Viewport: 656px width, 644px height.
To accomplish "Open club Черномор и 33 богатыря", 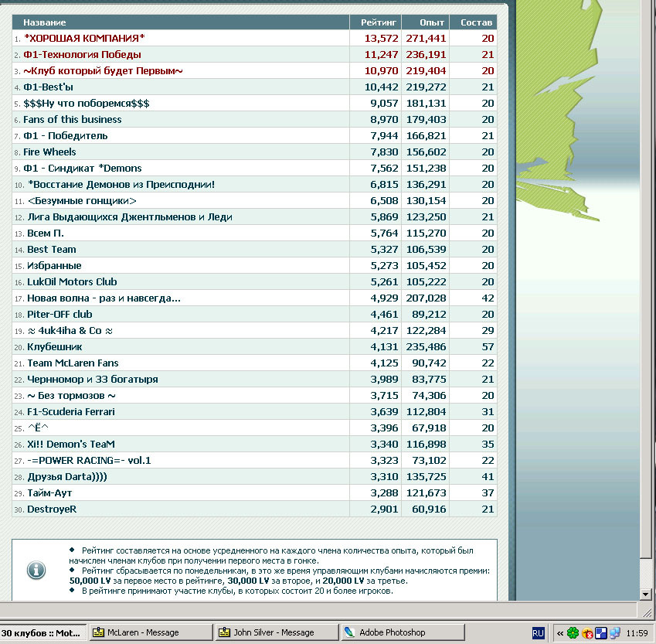I will pos(93,380).
